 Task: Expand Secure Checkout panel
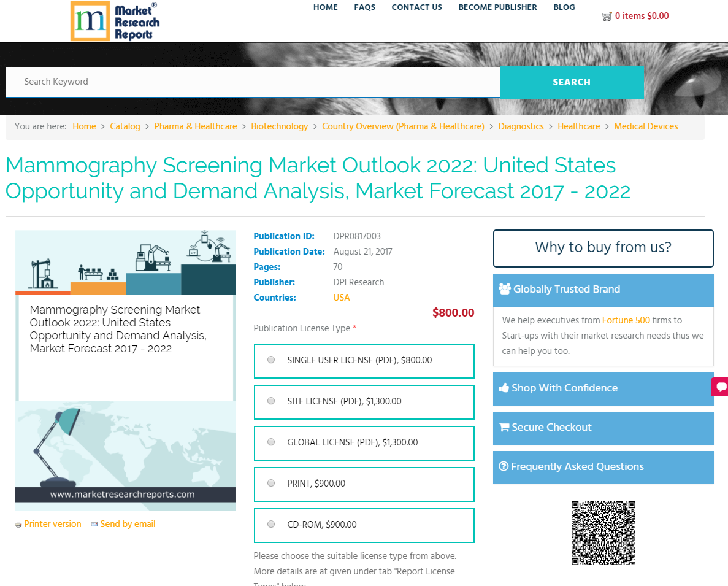click(603, 428)
